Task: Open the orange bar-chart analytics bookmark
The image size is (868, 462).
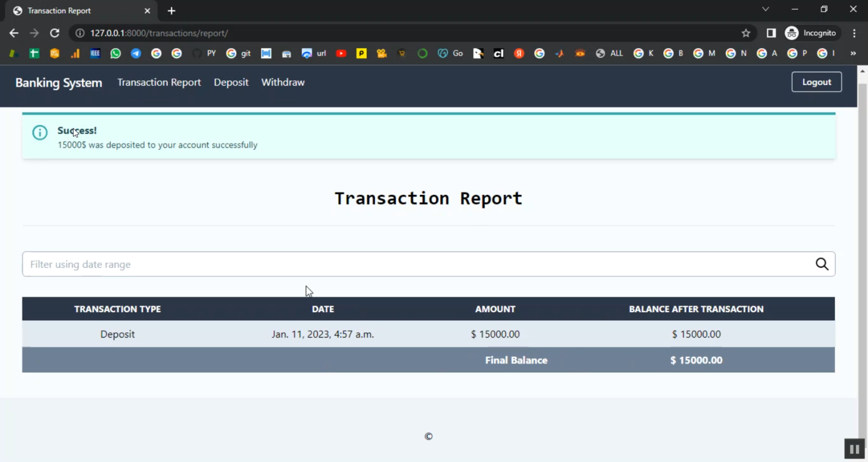Action: [x=75, y=53]
